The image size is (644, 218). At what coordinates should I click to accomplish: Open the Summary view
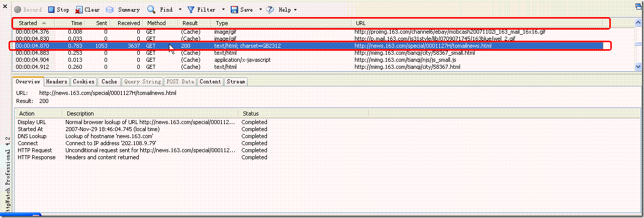[123, 10]
